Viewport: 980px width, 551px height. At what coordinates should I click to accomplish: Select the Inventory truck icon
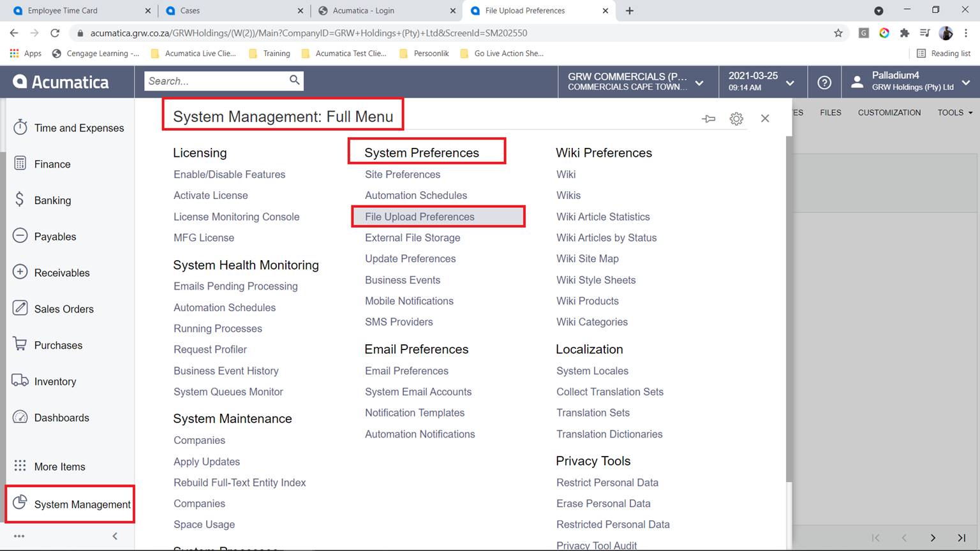20,381
